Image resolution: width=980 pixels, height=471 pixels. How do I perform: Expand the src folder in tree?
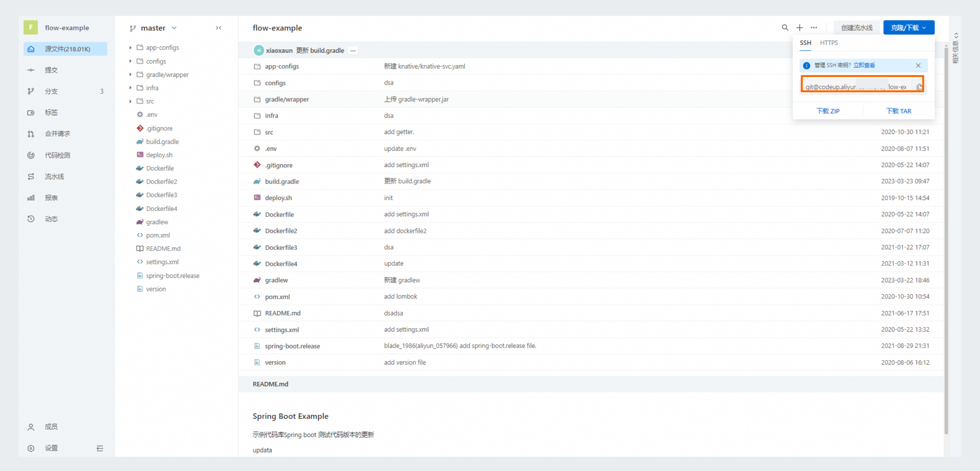(130, 101)
